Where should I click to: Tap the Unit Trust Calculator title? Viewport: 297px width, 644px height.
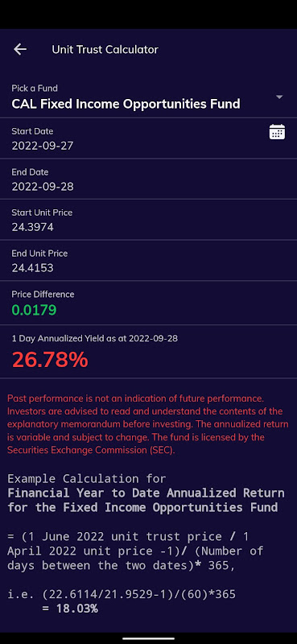105,50
